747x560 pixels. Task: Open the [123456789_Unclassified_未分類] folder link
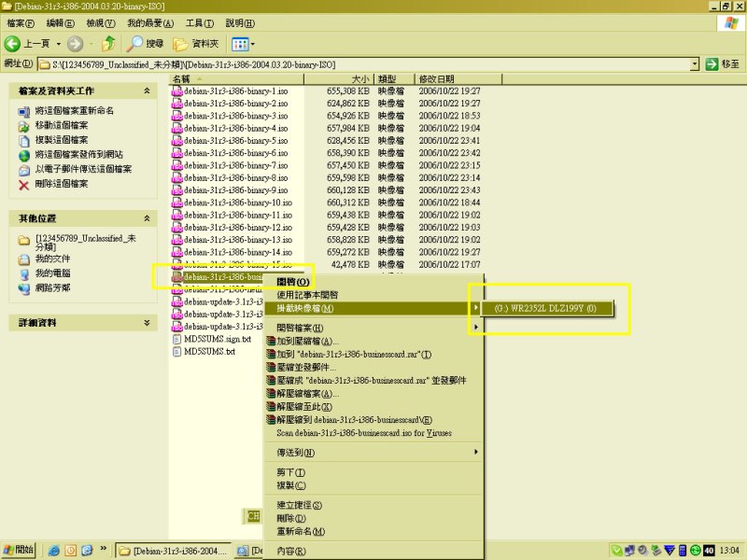click(86, 243)
